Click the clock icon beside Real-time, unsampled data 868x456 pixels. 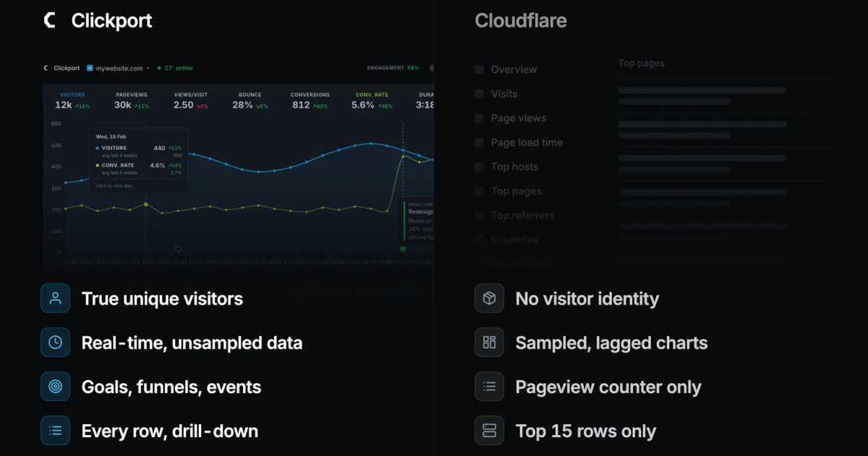[56, 342]
